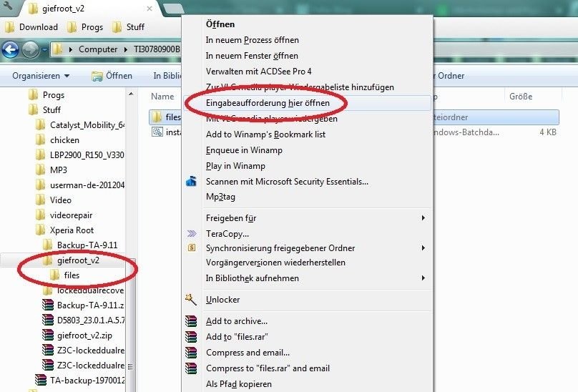
Task: Click the Größe column header
Action: 521,97
